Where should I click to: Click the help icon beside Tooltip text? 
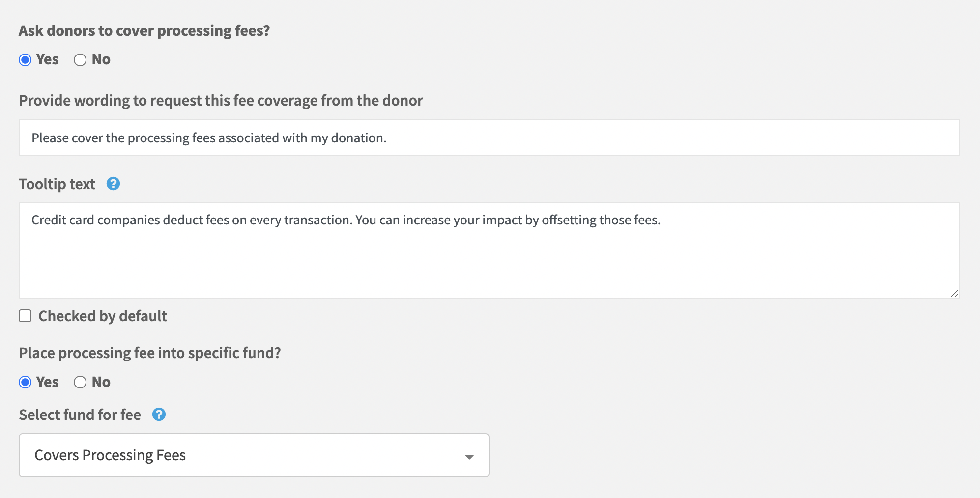113,184
